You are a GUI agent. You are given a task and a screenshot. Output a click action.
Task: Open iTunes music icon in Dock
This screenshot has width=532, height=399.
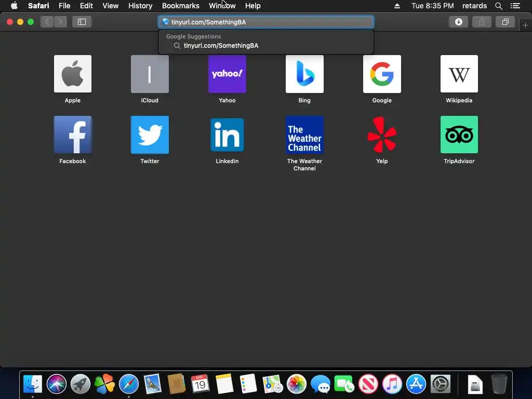pos(392,384)
